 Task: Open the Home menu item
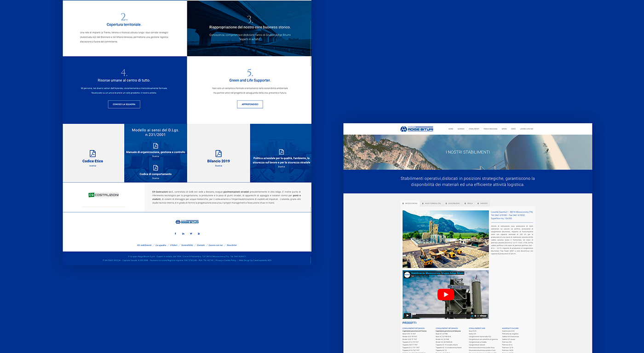pos(451,129)
